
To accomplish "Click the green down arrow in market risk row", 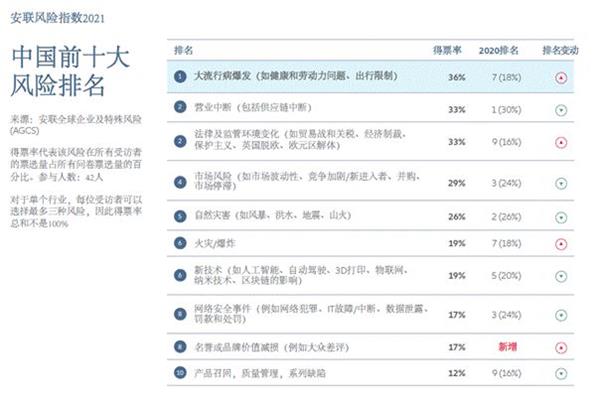I will tap(561, 184).
